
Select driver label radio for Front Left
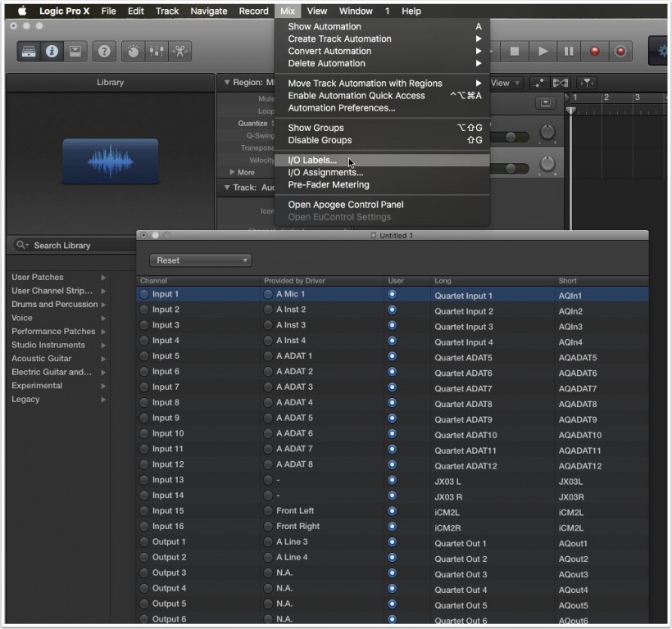tap(268, 511)
